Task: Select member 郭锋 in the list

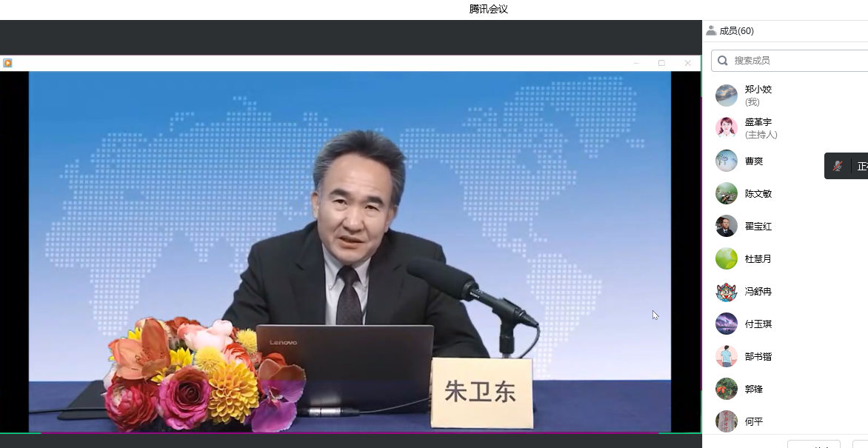Action: [x=753, y=389]
